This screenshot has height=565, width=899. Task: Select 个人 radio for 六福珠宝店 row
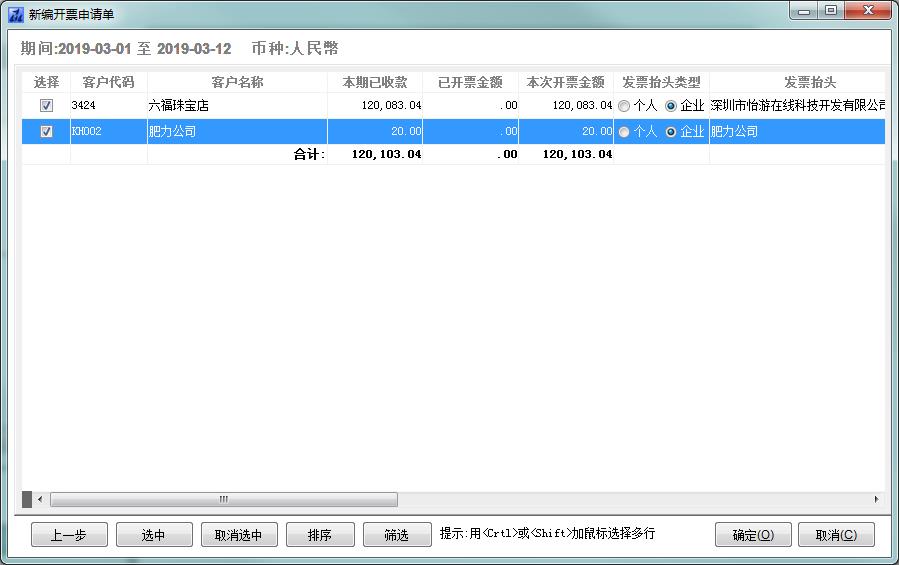pos(624,106)
